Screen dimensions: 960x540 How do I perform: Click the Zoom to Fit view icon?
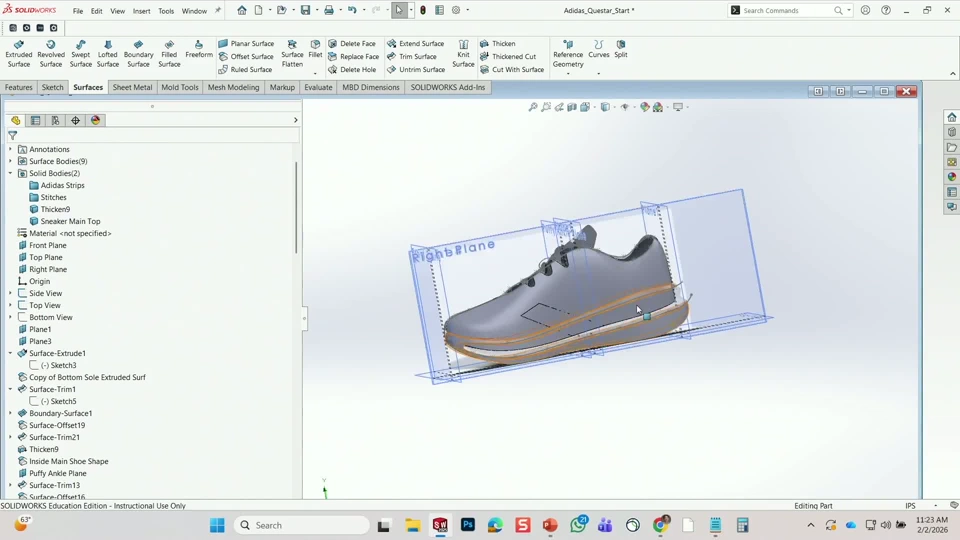click(533, 107)
